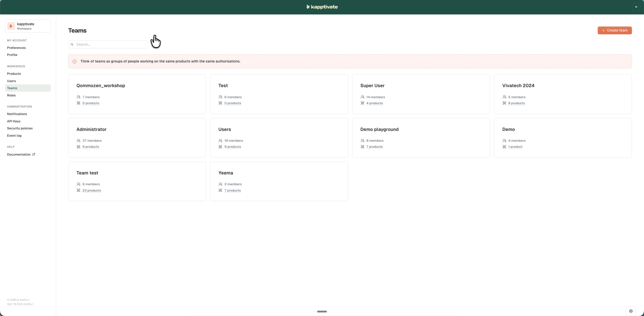Open 0 products link on Test card
The height and width of the screenshot is (316, 644).
click(233, 103)
